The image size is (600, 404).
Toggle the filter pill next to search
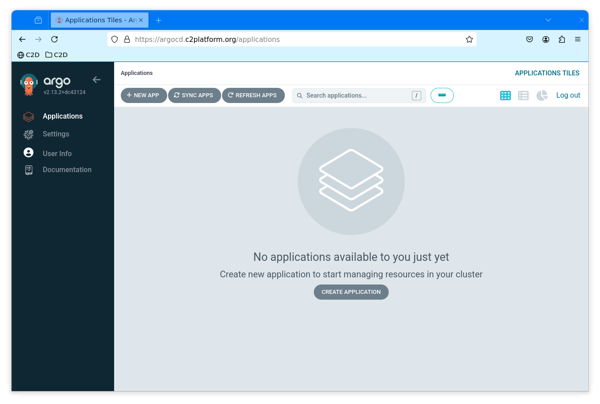[x=442, y=96]
